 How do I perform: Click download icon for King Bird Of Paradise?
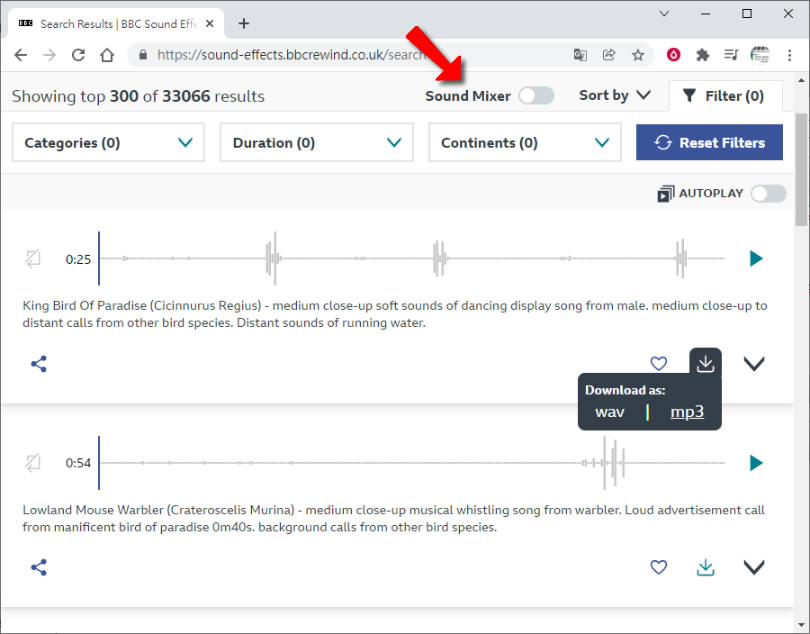pyautogui.click(x=705, y=363)
